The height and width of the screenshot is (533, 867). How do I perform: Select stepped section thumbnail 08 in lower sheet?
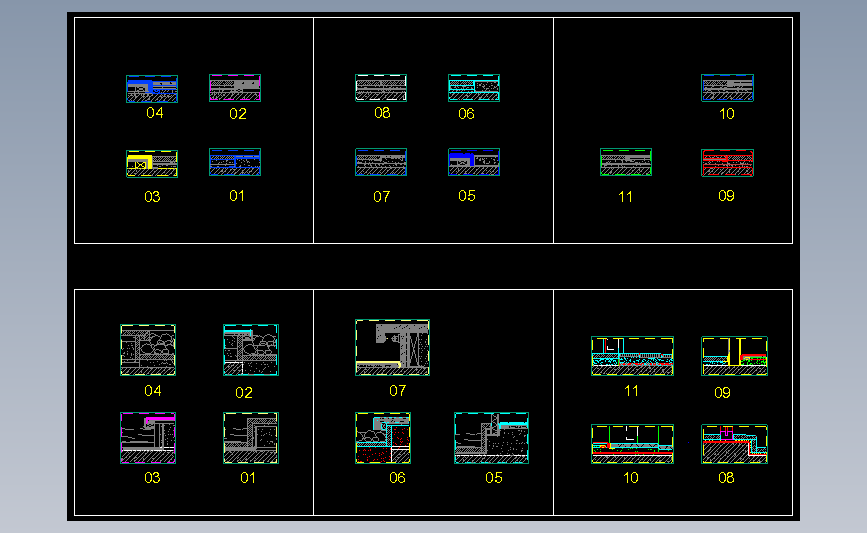[735, 444]
